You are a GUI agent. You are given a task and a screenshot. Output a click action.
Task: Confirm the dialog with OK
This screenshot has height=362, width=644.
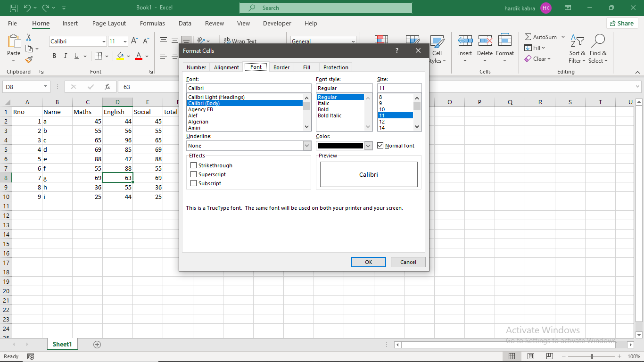click(x=369, y=262)
